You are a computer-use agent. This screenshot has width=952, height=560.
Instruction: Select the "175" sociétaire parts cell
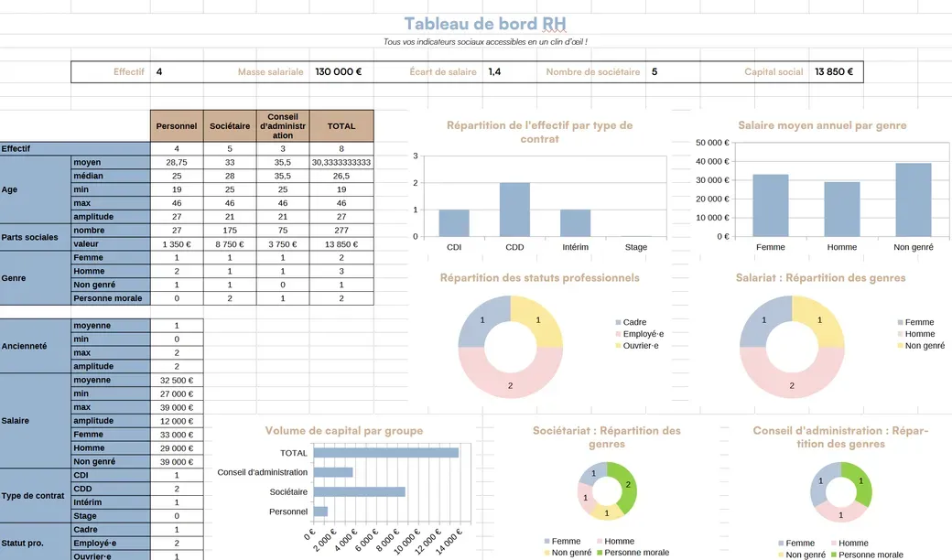point(230,230)
